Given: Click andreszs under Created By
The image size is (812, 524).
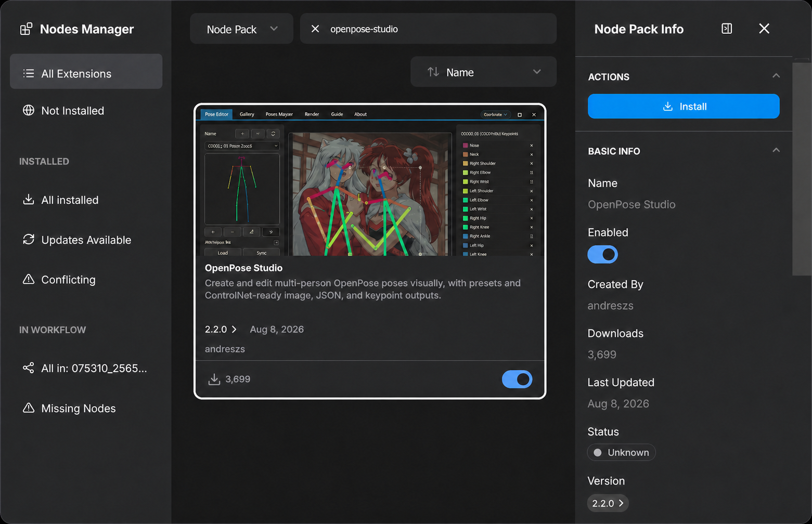Looking at the screenshot, I should pos(610,306).
